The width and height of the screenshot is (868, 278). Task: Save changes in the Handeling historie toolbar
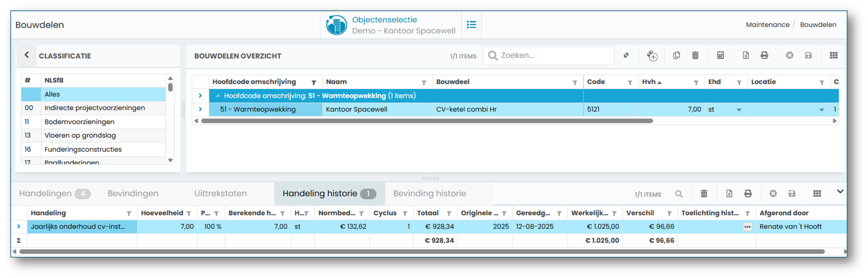tap(792, 193)
